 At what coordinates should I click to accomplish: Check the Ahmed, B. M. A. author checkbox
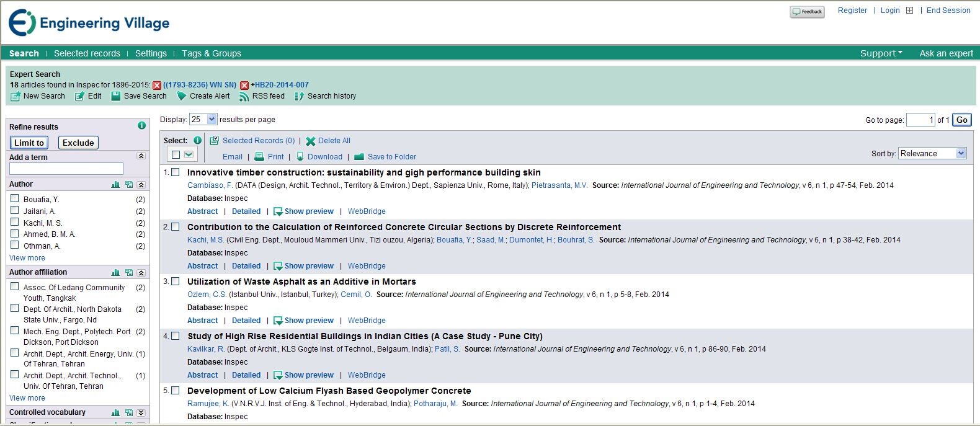[x=15, y=233]
